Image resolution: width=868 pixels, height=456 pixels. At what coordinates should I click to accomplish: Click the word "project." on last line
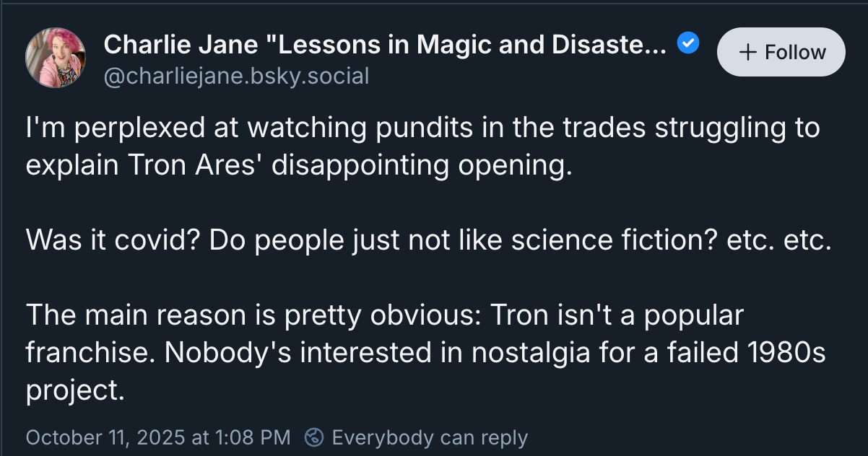[x=75, y=390]
